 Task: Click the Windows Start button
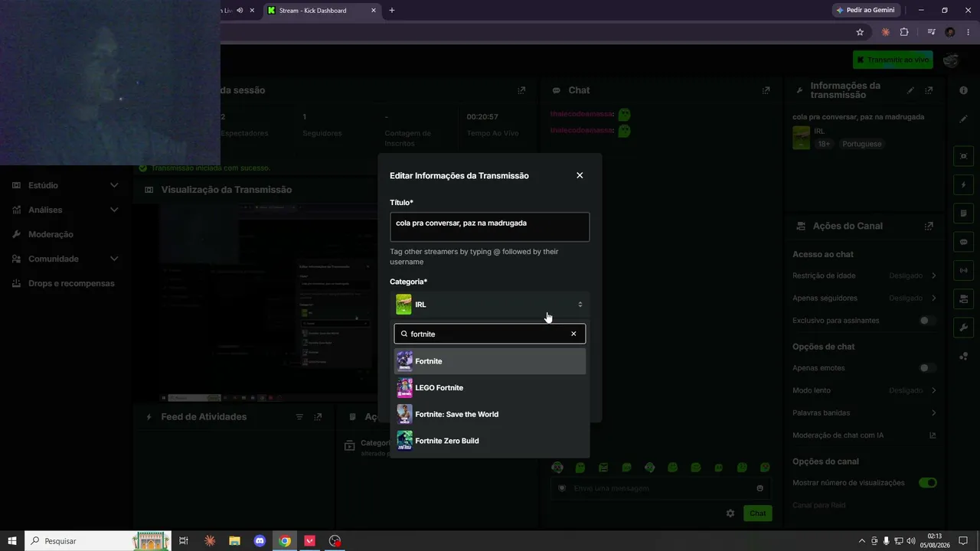(x=12, y=541)
